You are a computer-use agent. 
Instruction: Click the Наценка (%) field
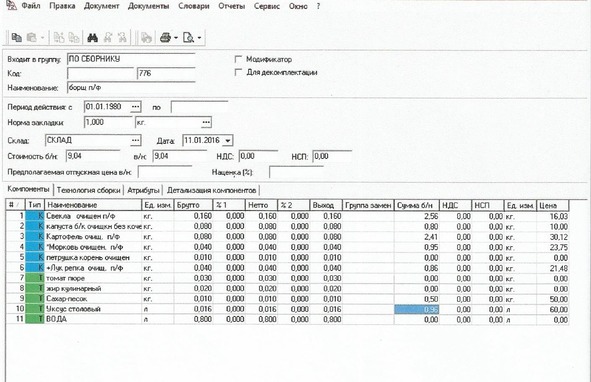pos(296,172)
